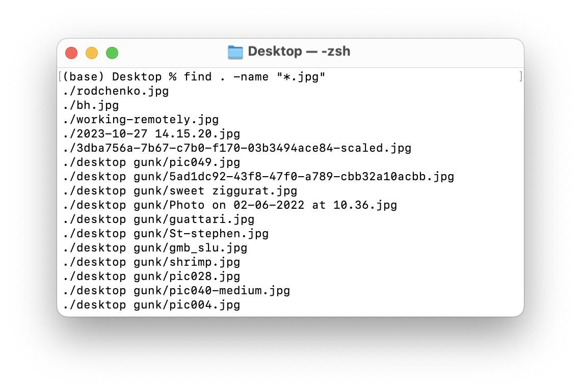The width and height of the screenshot is (581, 392).
Task: Click the green full-screen window button
Action: tap(112, 53)
